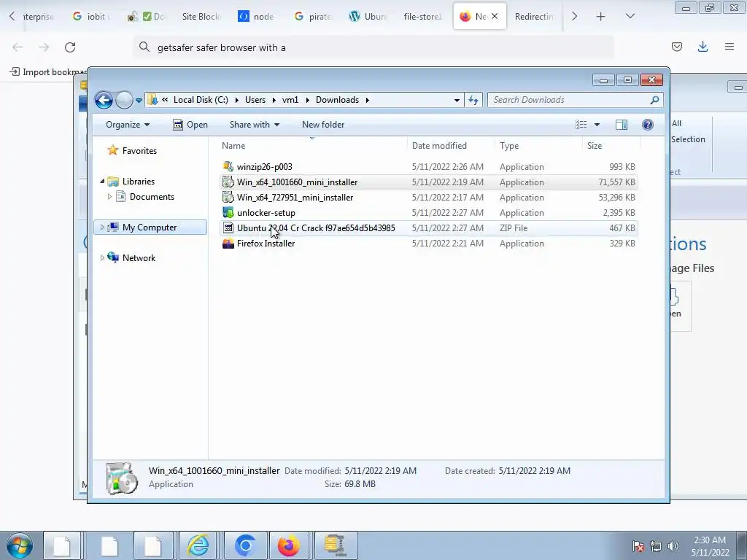This screenshot has width=747, height=560.
Task: Open the list all tabs chevron
Action: coord(630,16)
